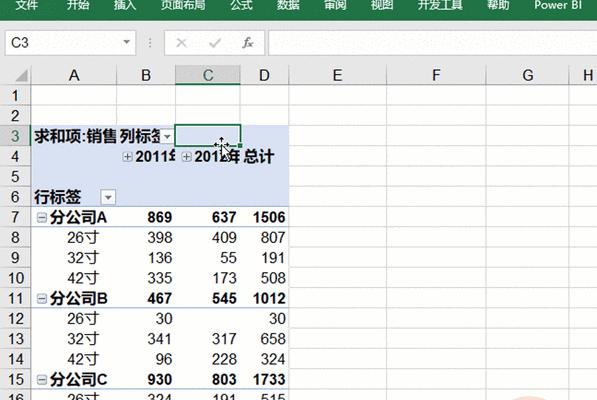Click the formula bar cancel X icon
Image resolution: width=597 pixels, height=400 pixels.
[181, 43]
